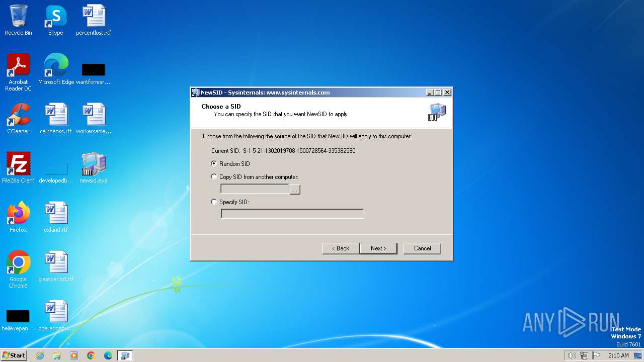Select the believepan desktop file icon
The height and width of the screenshot is (362, 644).
pos(18,320)
